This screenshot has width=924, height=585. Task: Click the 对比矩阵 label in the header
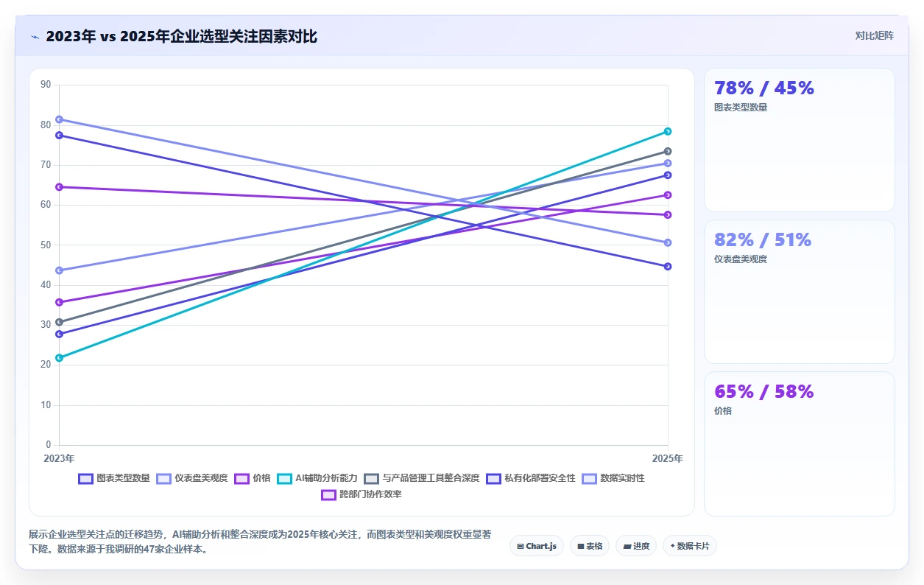coord(875,35)
